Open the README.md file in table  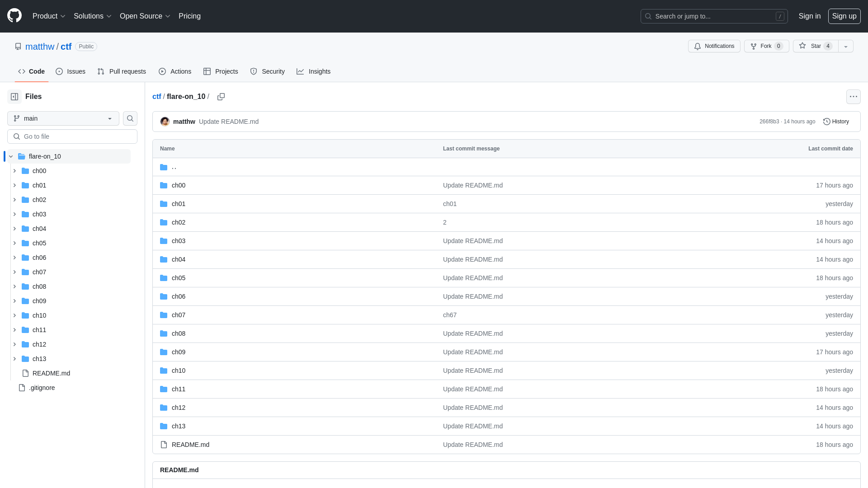[190, 445]
